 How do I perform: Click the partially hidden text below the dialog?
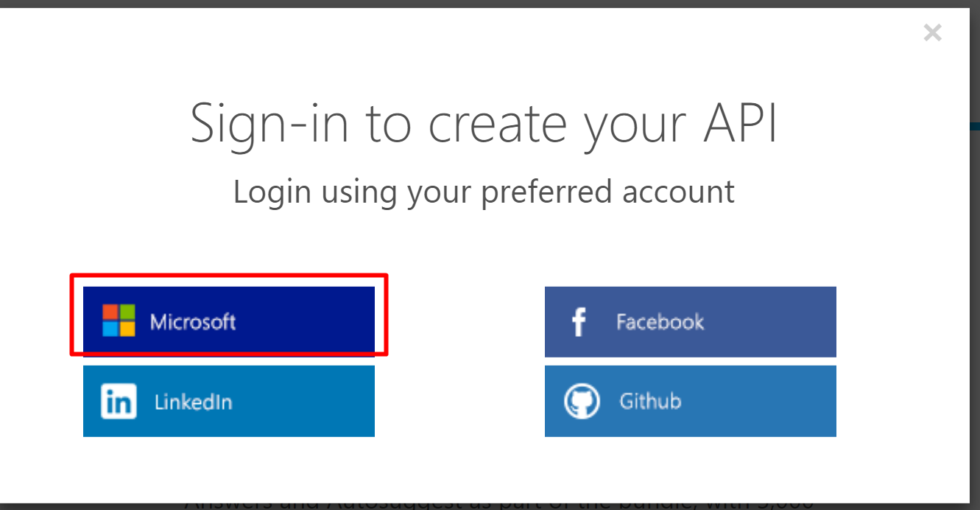(x=501, y=505)
